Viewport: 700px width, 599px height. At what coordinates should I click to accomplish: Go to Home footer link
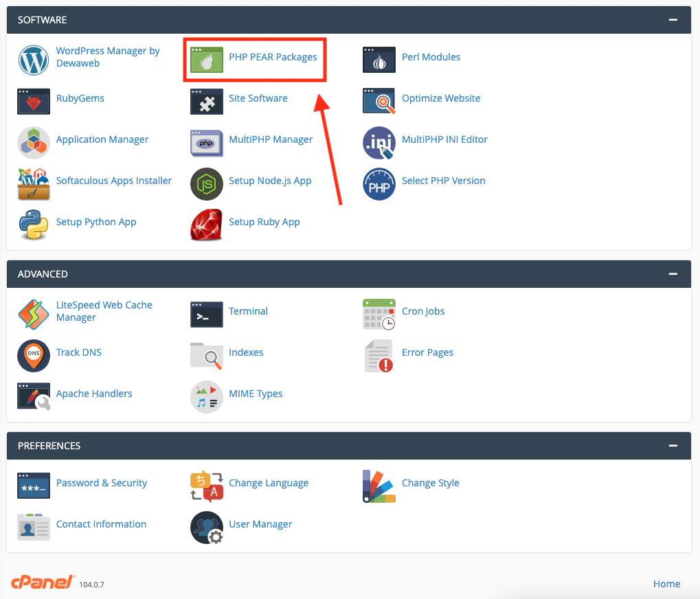(666, 584)
